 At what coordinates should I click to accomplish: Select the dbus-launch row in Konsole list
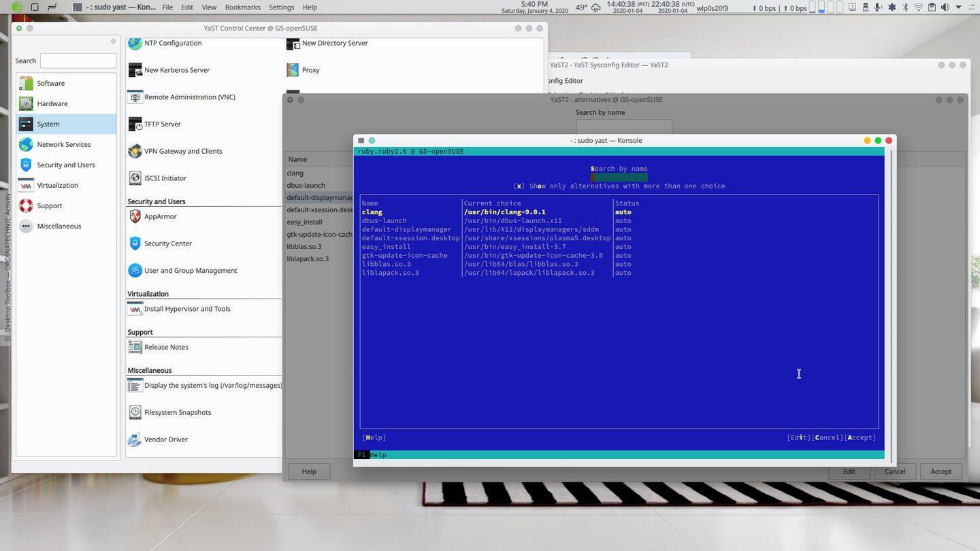(x=619, y=220)
